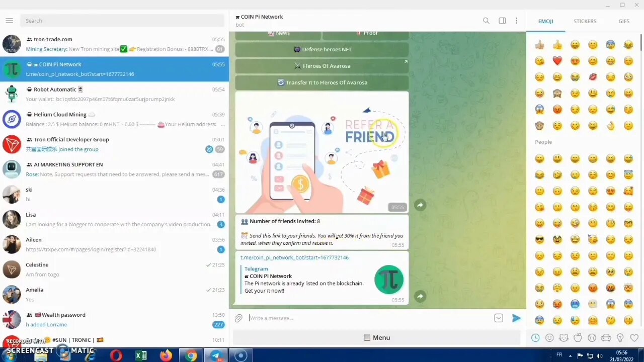Open the chat with ski
This screenshot has width=644, height=362.
pos(114,194)
